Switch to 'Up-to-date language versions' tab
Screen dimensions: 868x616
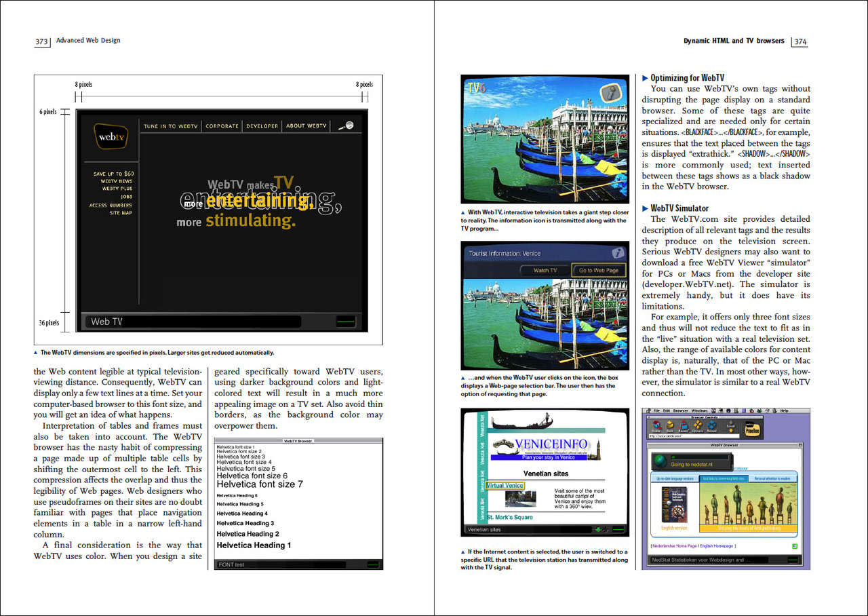coord(675,478)
